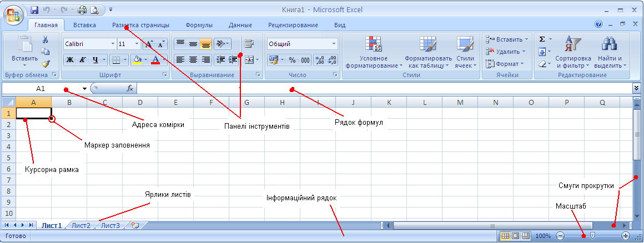Align text to middle of cell
This screenshot has width=644, height=243.
[x=193, y=43]
